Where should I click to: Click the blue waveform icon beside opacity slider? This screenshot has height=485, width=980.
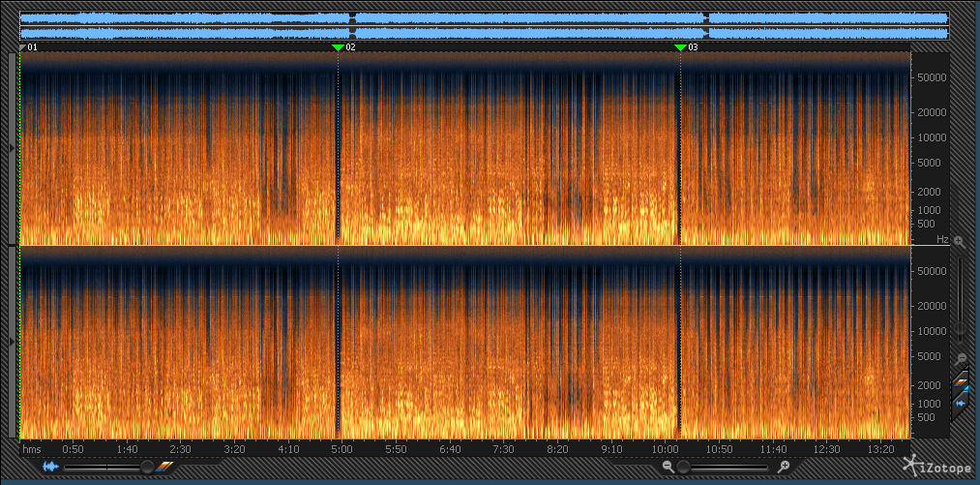coord(49,468)
